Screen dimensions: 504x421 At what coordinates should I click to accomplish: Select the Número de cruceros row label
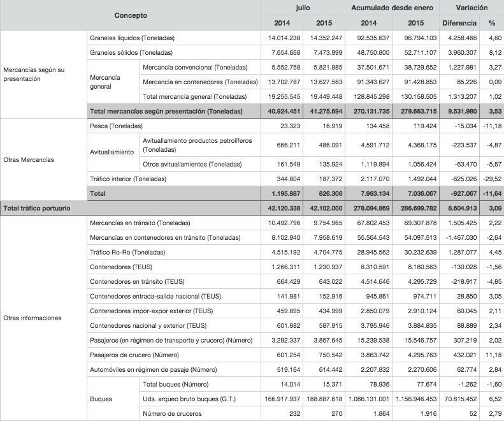[173, 414]
